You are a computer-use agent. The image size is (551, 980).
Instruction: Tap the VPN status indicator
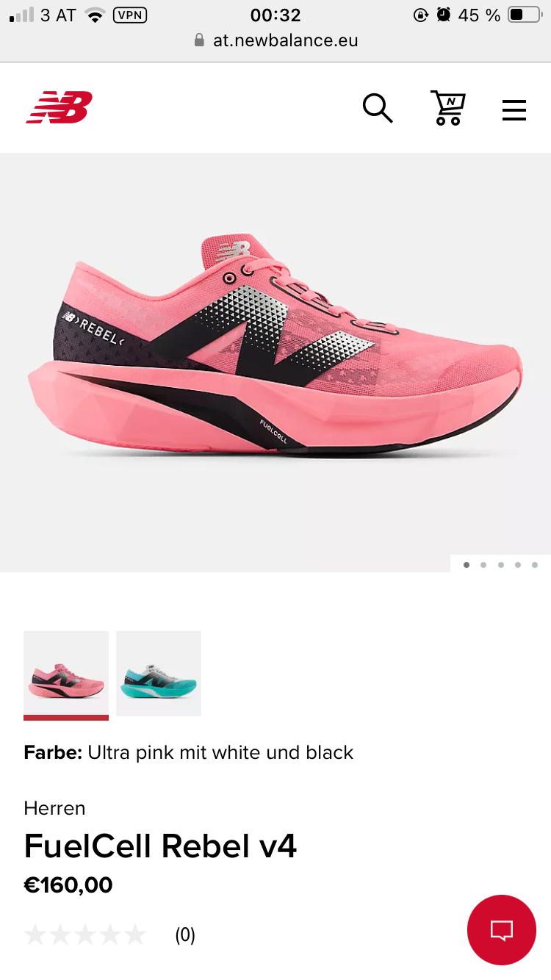click(129, 15)
